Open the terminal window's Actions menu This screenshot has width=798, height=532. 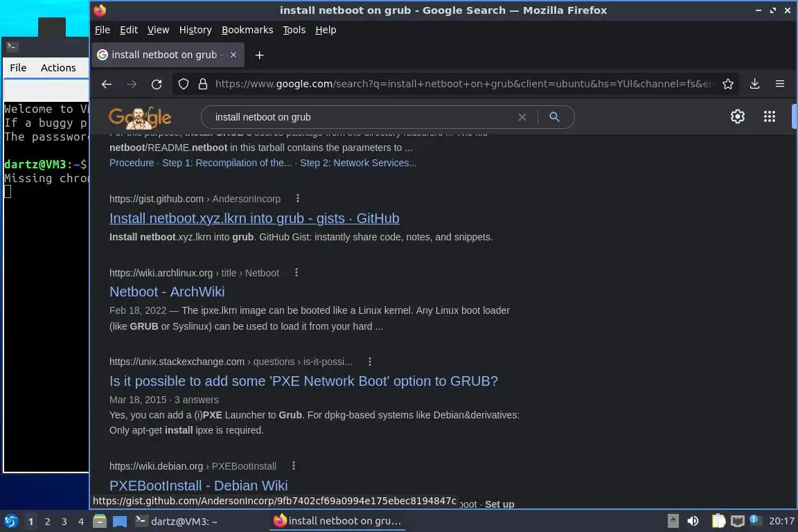[58, 68]
